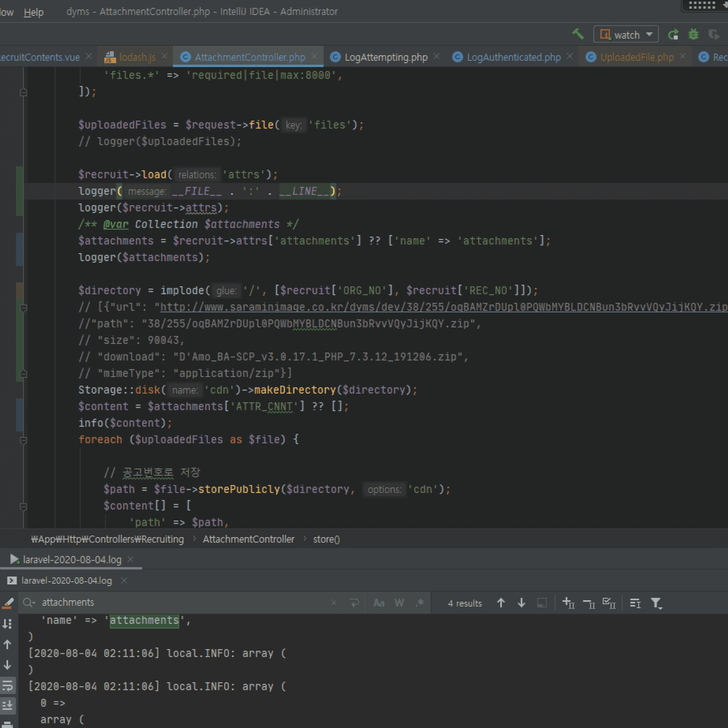Open the UploadedFile.php editor tab
Image resolution: width=728 pixels, height=728 pixels.
636,57
